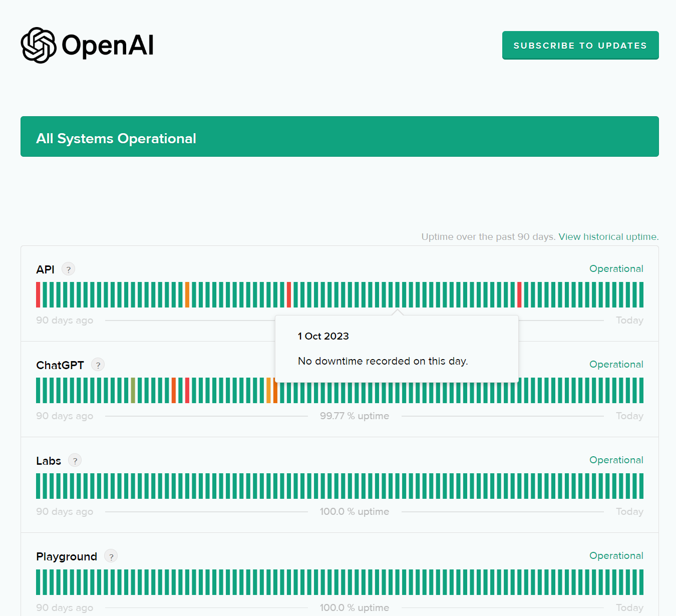Image resolution: width=676 pixels, height=616 pixels.
Task: Click the 1 Oct 2023 tooltip date
Action: coord(323,336)
